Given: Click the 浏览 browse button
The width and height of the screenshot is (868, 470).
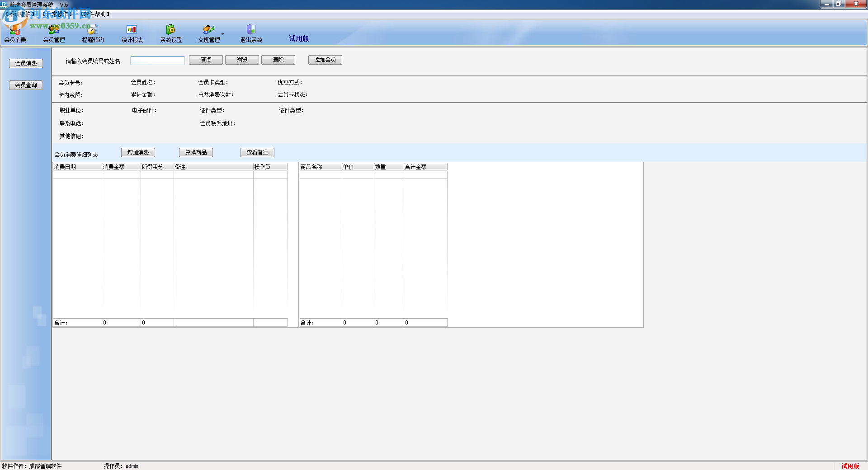Looking at the screenshot, I should click(x=242, y=60).
